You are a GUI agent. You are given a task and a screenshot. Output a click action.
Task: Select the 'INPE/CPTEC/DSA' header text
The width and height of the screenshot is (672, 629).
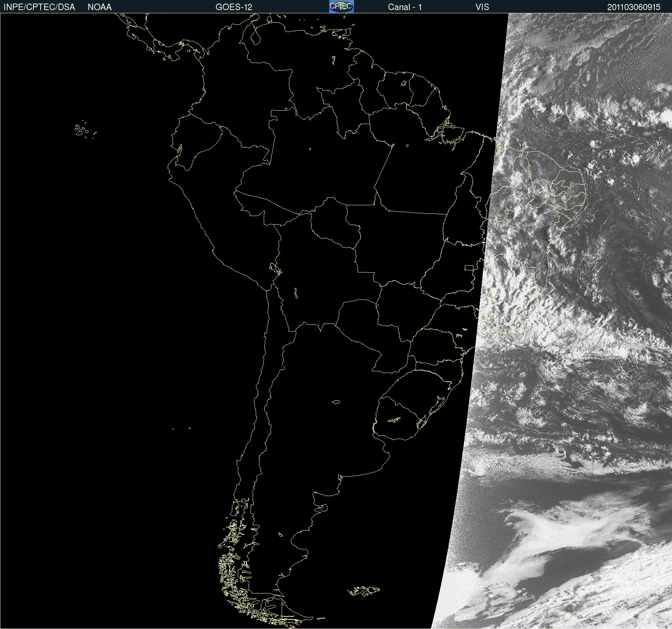[x=39, y=7]
